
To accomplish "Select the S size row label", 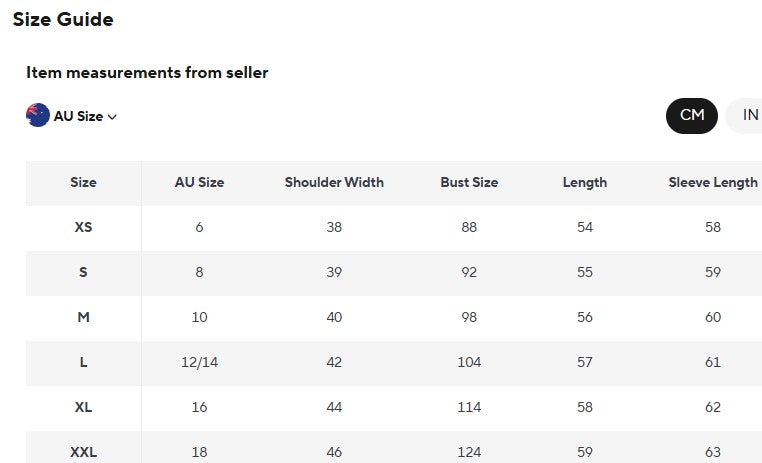I will click(x=83, y=272).
